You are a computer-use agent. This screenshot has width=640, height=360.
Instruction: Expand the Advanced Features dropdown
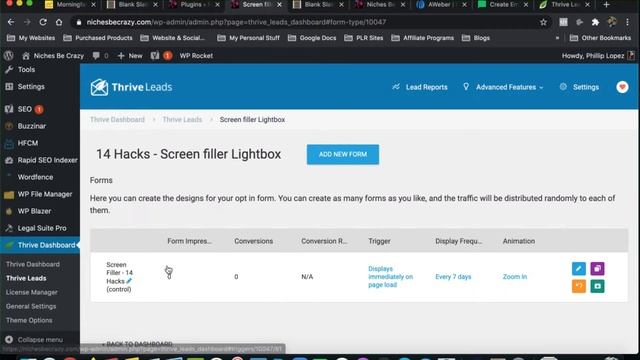(503, 87)
